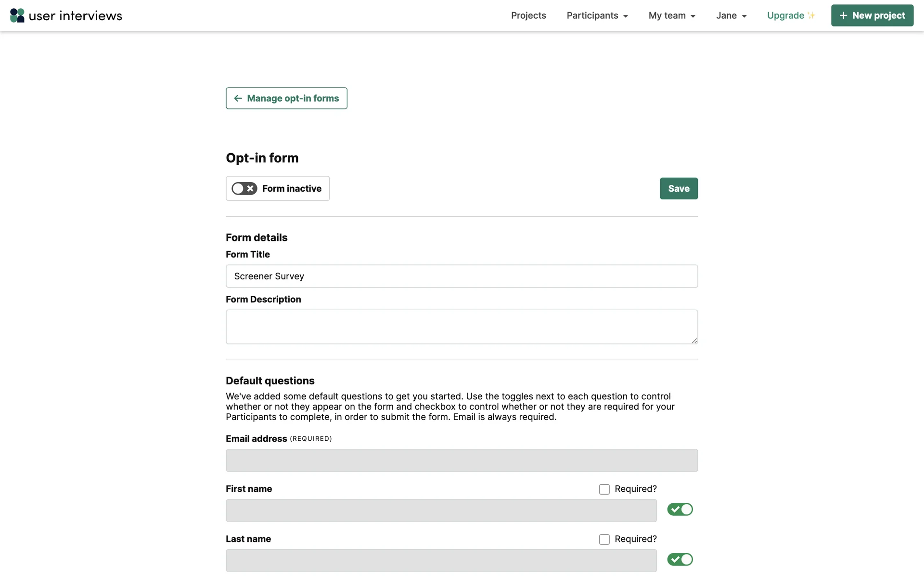Disable the Last name question toggle

(x=680, y=560)
